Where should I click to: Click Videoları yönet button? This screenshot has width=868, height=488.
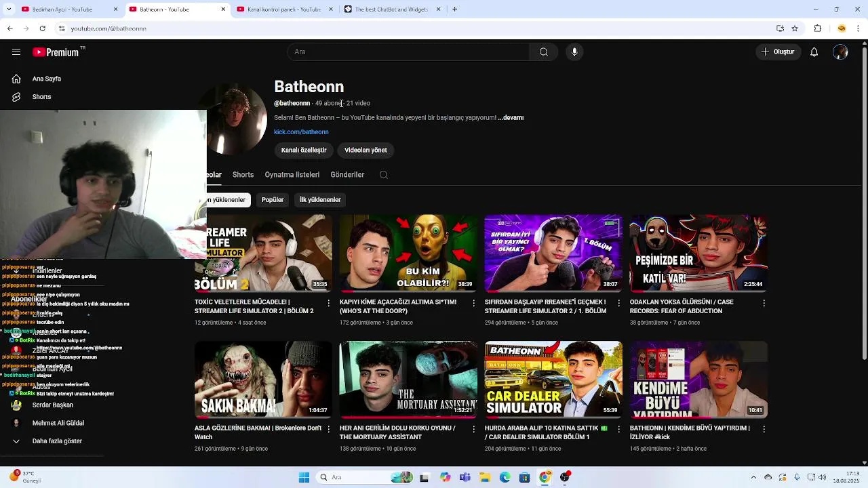pyautogui.click(x=366, y=150)
